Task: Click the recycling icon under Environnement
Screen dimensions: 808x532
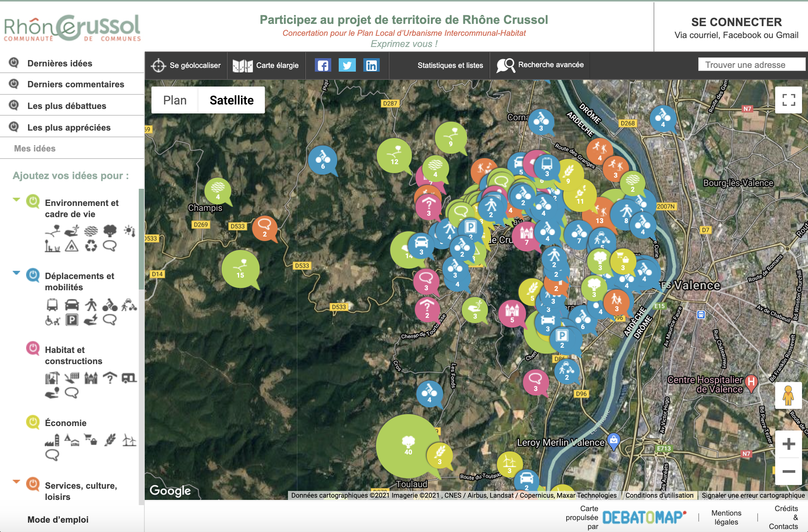Action: [x=91, y=246]
